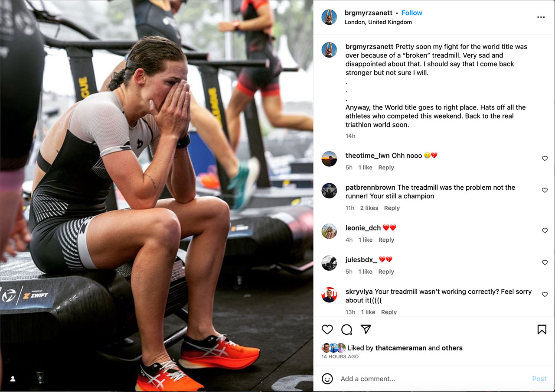Open thatcameraman's profile from the likes
The width and height of the screenshot is (555, 392).
click(401, 348)
